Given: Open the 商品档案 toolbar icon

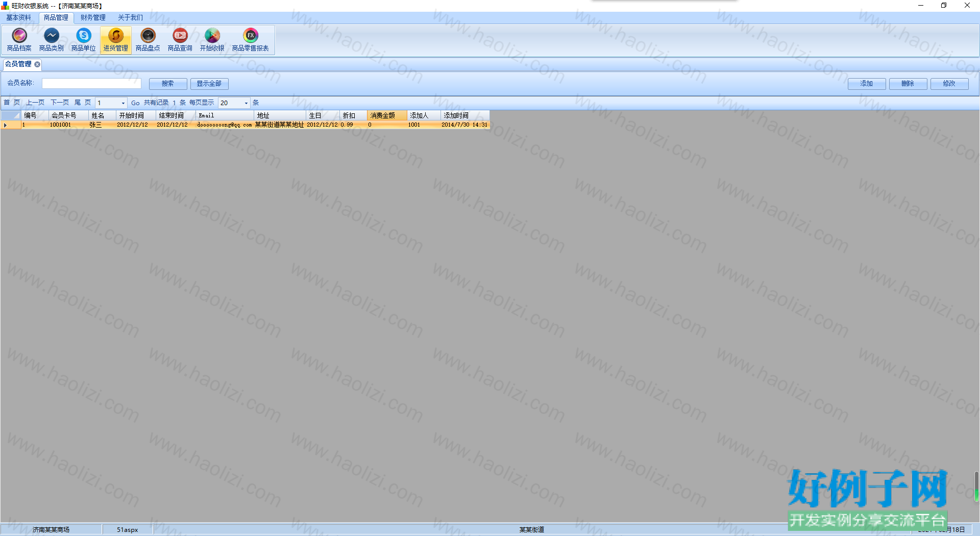Looking at the screenshot, I should [x=19, y=40].
